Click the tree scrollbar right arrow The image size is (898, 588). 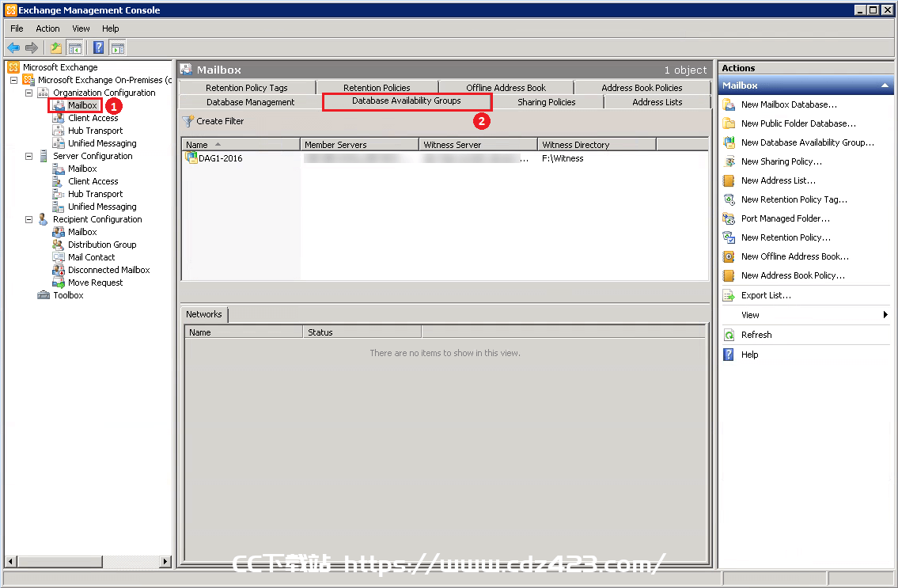pyautogui.click(x=165, y=561)
